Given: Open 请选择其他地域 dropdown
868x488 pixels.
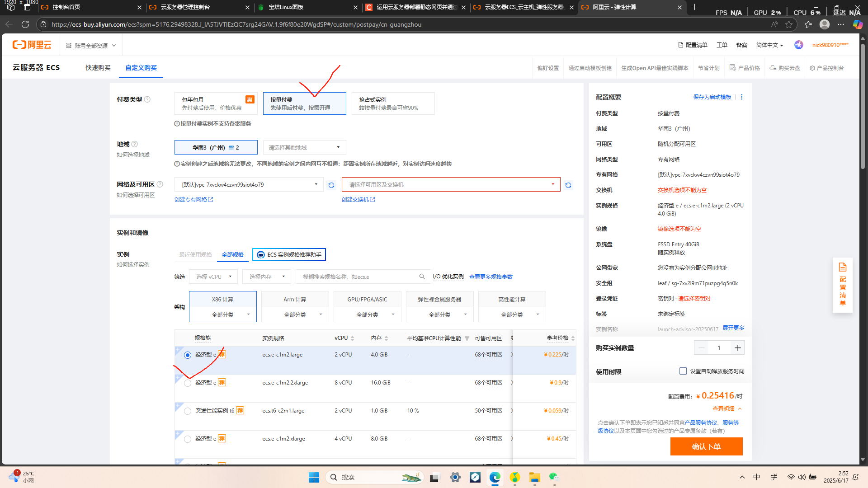Looking at the screenshot, I should pyautogui.click(x=305, y=147).
